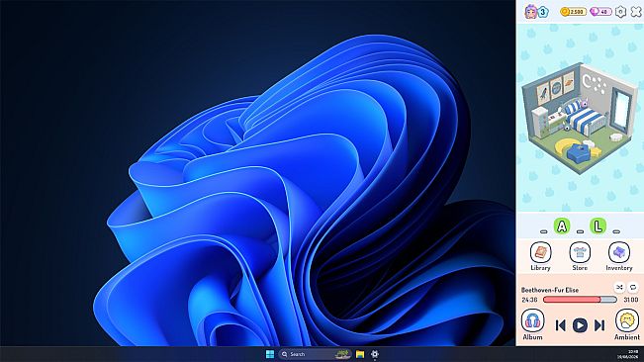
Task: Play the current track
Action: 580,325
